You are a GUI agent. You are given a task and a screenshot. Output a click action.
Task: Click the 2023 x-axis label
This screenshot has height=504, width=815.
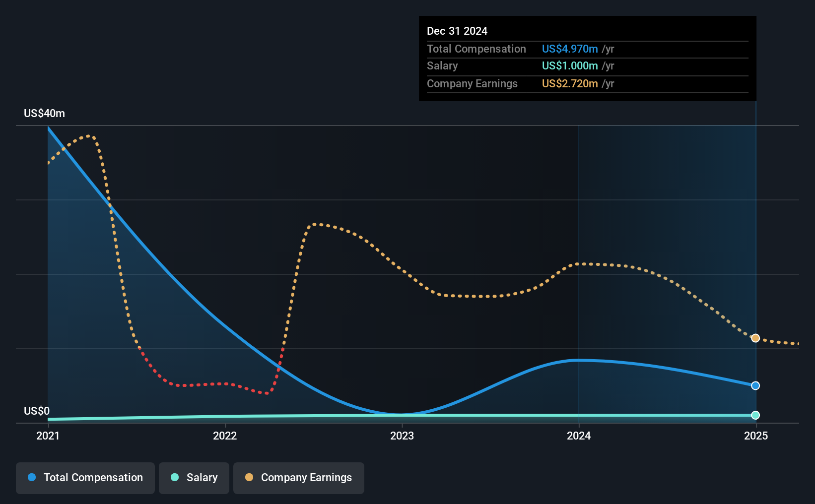(x=402, y=436)
